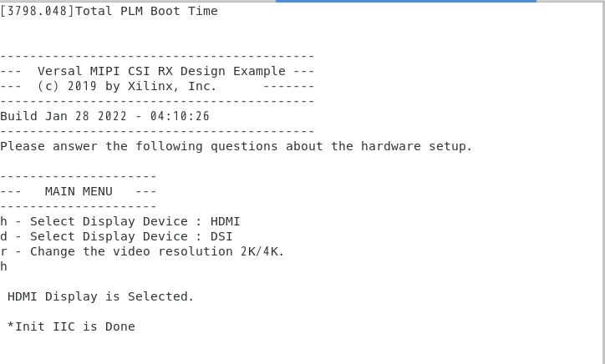The width and height of the screenshot is (605, 364).
Task: Click 'Versal MIPI CSI RX Design Example' title
Action: tap(161, 71)
